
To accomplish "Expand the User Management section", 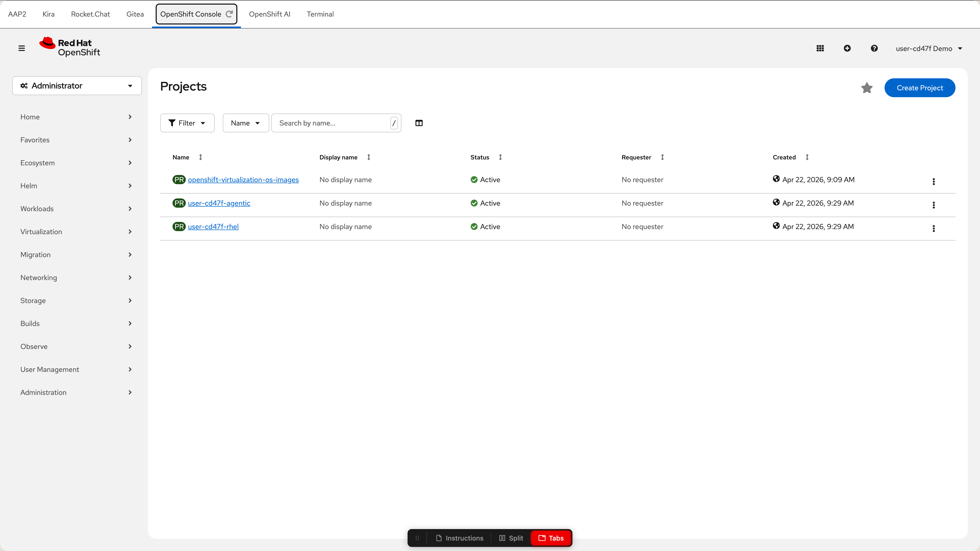I will pyautogui.click(x=76, y=370).
